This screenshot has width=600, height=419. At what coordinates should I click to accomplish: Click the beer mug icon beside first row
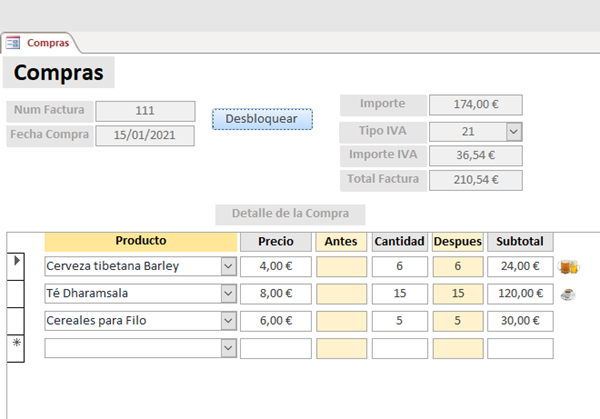[568, 266]
